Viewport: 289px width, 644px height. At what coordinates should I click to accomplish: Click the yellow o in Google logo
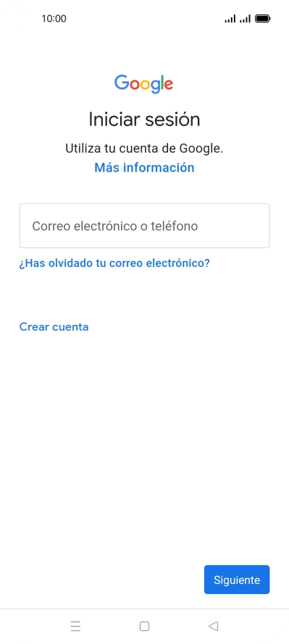tap(145, 85)
